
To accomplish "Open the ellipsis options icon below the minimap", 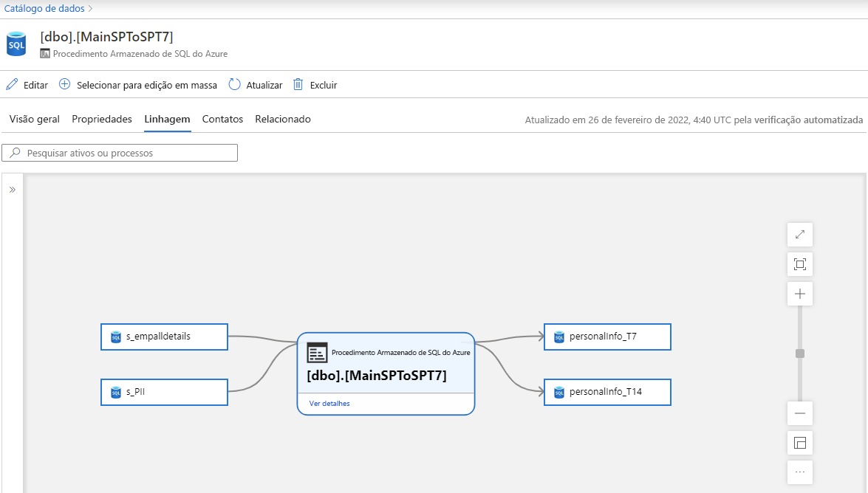I will tap(799, 472).
